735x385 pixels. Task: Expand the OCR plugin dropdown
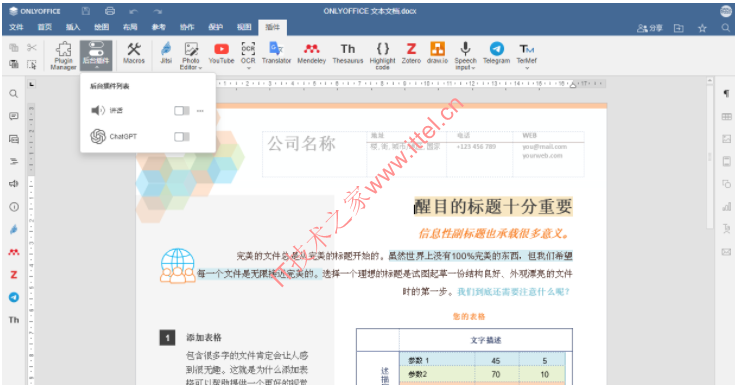pyautogui.click(x=248, y=68)
